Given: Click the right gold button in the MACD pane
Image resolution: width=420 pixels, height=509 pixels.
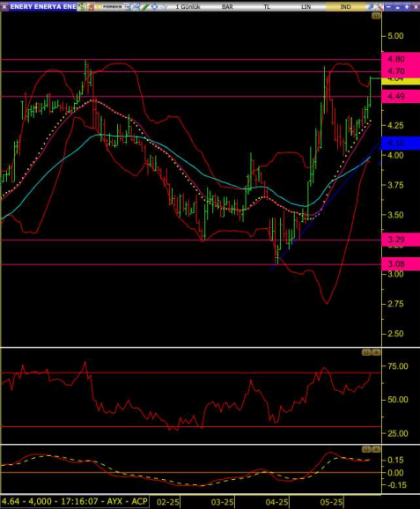Looking at the screenshot, I should click(x=376, y=449).
